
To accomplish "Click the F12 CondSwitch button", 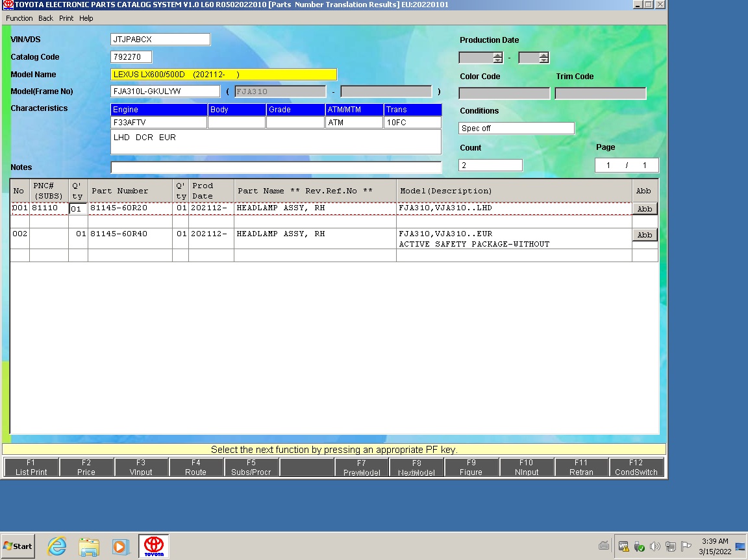I will pos(636,467).
